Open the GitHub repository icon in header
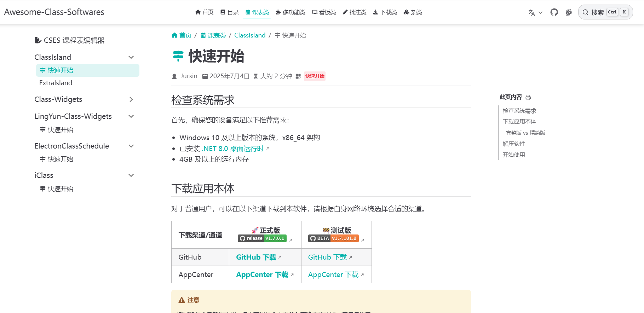The width and height of the screenshot is (644, 313). [554, 12]
